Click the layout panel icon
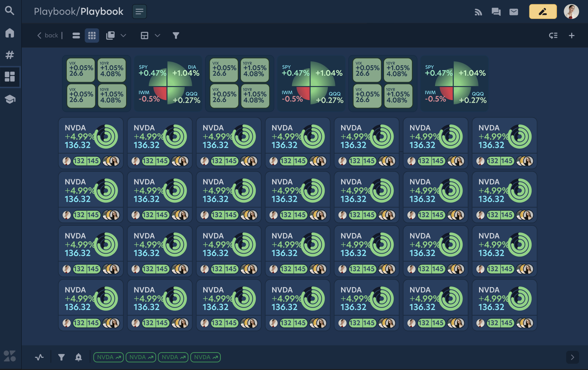This screenshot has height=370, width=588. (x=144, y=35)
